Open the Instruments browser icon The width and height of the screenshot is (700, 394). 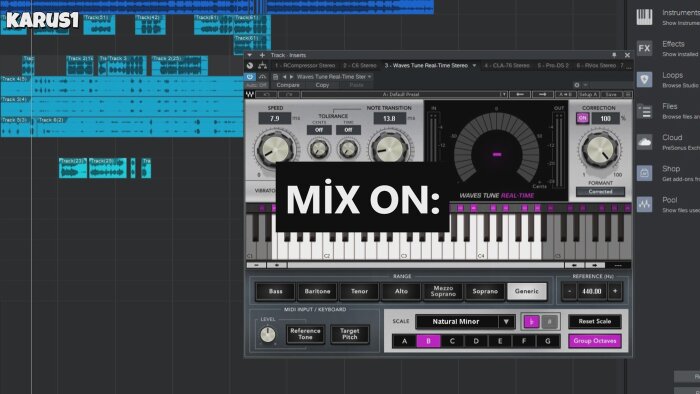click(x=644, y=17)
